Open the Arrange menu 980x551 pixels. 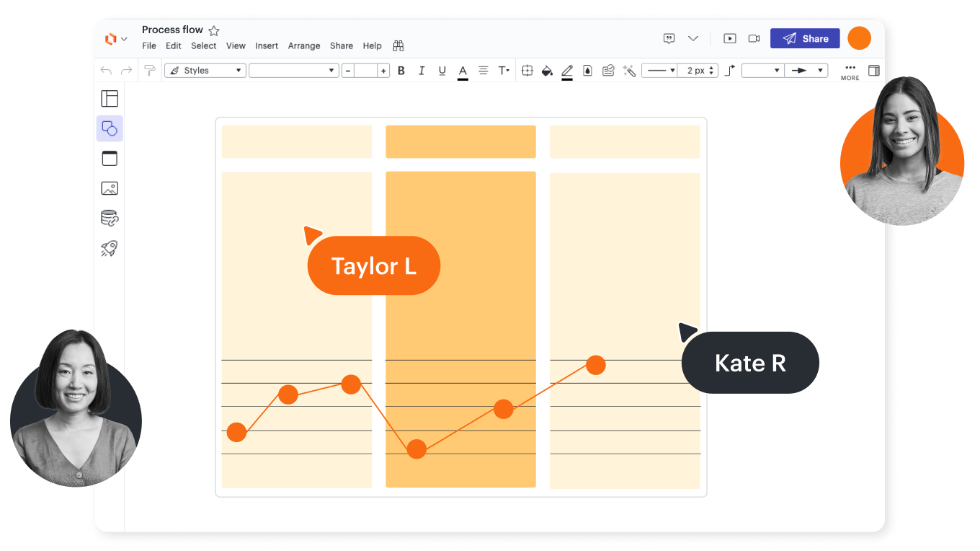[x=304, y=46]
